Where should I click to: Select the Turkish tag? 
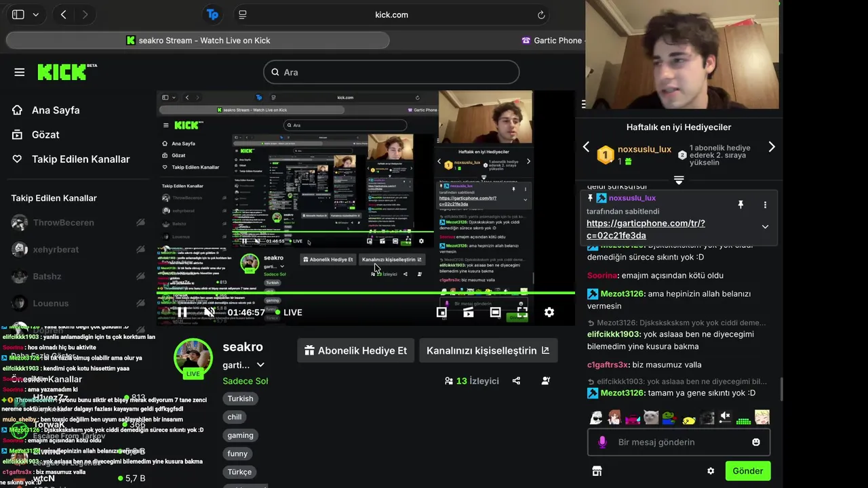[240, 399]
